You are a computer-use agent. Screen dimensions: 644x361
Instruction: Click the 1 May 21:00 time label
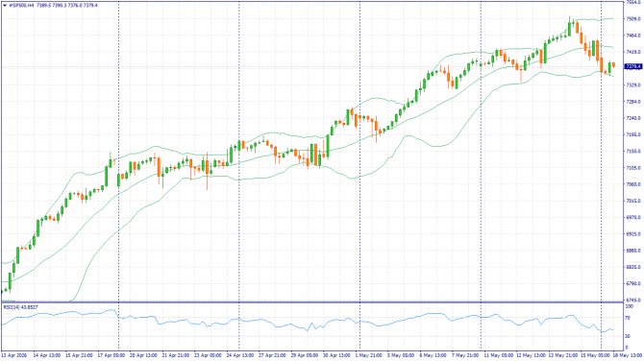(368, 355)
